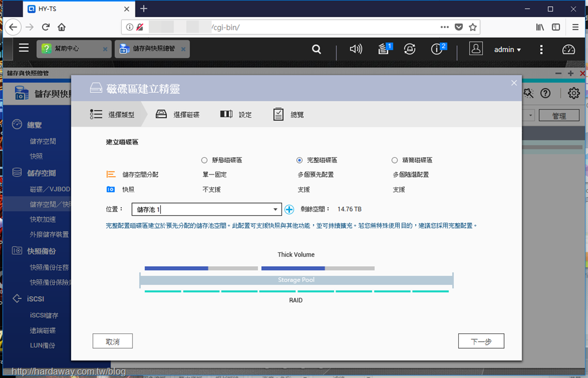The height and width of the screenshot is (378, 588).
Task: Save page to Pocket icon
Action: point(459,27)
